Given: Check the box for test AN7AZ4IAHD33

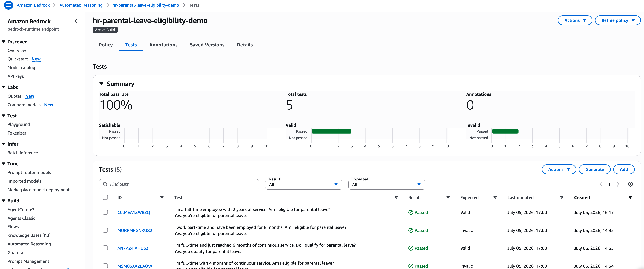Looking at the screenshot, I should pyautogui.click(x=105, y=248).
